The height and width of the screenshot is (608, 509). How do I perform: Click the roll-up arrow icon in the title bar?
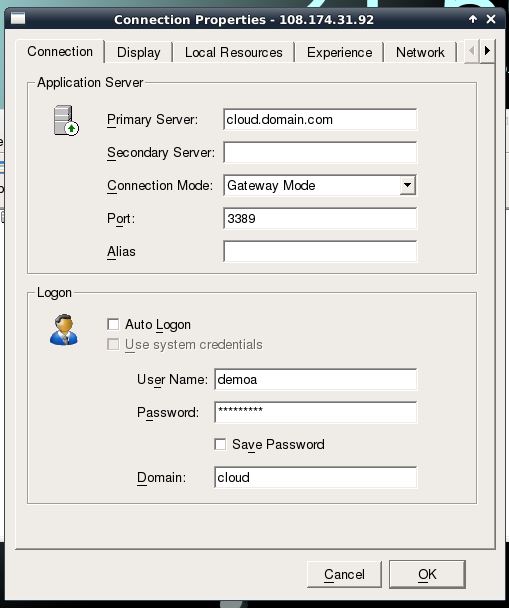(x=473, y=19)
